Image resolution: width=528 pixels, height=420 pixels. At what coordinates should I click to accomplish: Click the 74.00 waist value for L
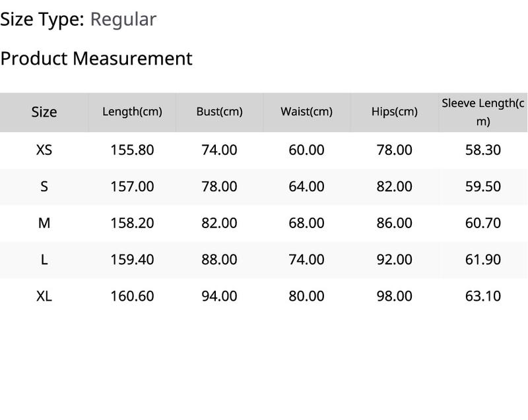click(x=306, y=260)
